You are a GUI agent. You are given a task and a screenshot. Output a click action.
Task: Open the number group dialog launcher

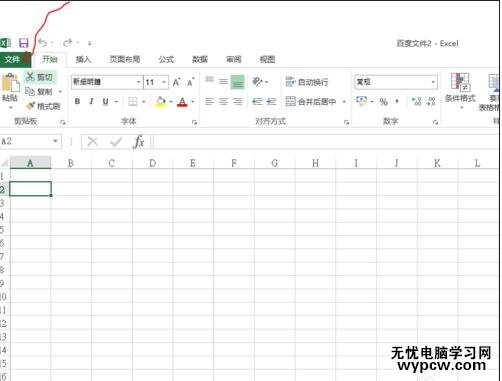435,123
